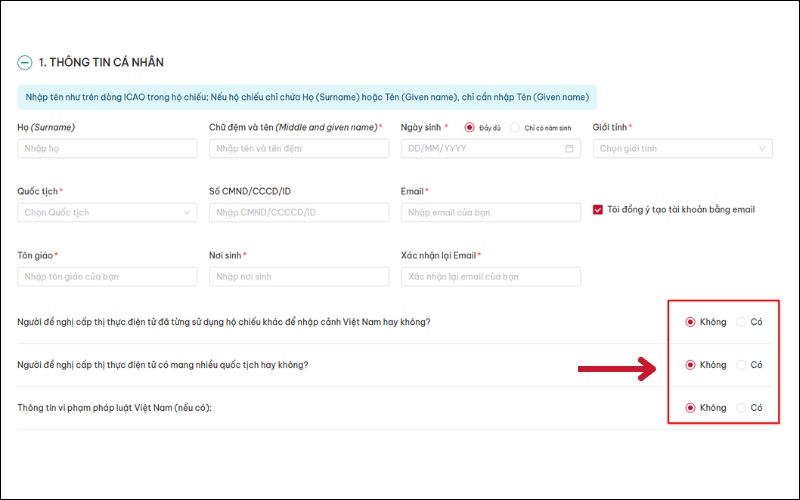This screenshot has height=500, width=800.
Task: Select Không for multiple nationalities question
Action: pyautogui.click(x=690, y=365)
